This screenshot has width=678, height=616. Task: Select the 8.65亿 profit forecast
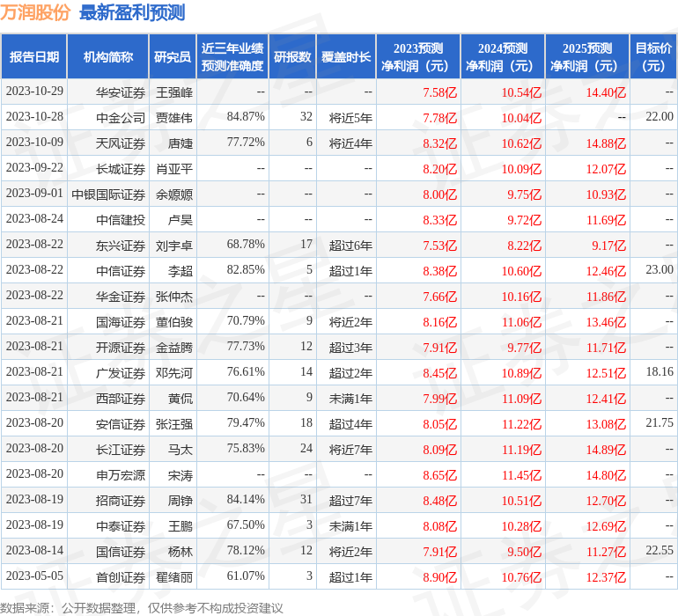click(x=439, y=475)
